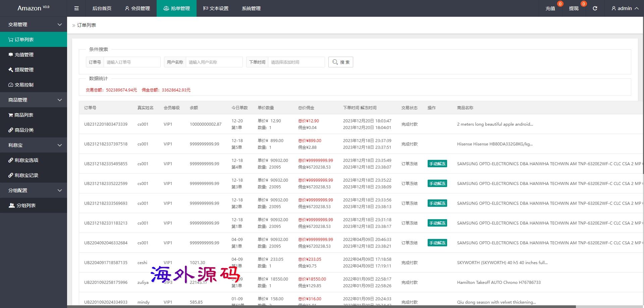The height and width of the screenshot is (308, 644).
Task: Select 抢单管理 top menu
Action: point(176,8)
